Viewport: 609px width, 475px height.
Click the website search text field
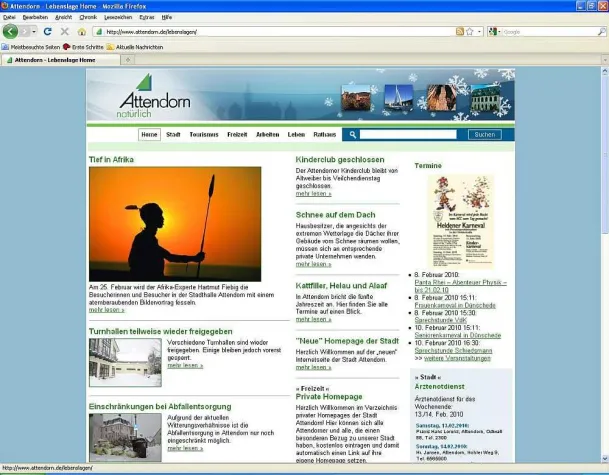[408, 134]
